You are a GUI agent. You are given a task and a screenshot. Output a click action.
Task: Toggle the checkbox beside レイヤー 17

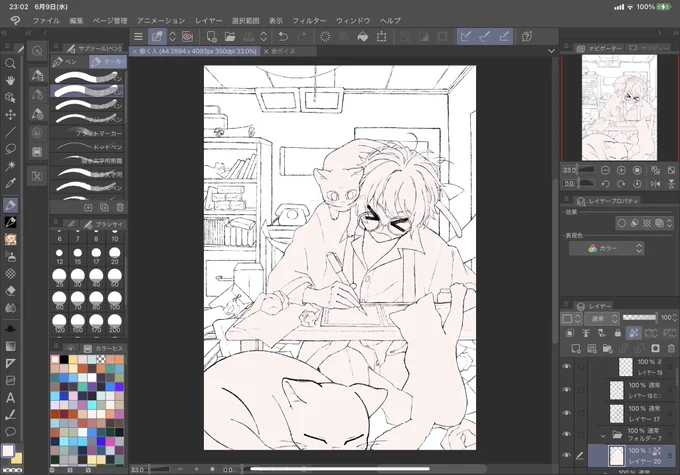581,413
